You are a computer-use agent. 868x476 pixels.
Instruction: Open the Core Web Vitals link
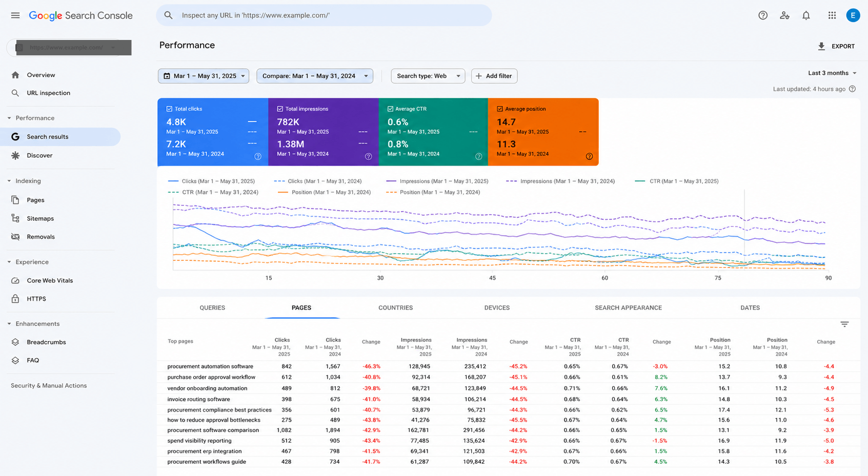pos(50,280)
